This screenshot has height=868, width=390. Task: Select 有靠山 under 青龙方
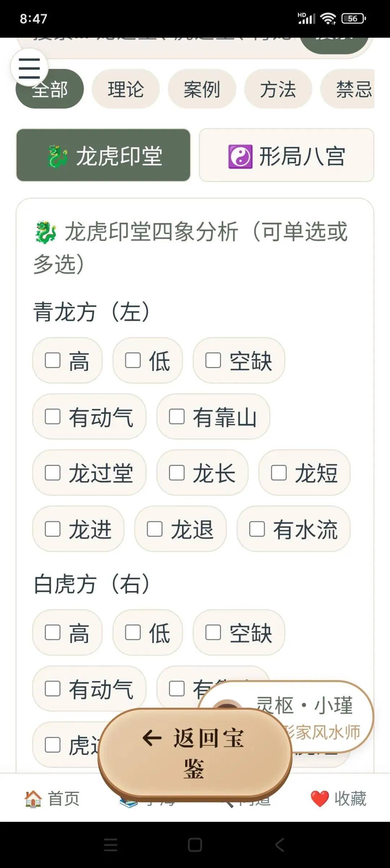pyautogui.click(x=177, y=416)
